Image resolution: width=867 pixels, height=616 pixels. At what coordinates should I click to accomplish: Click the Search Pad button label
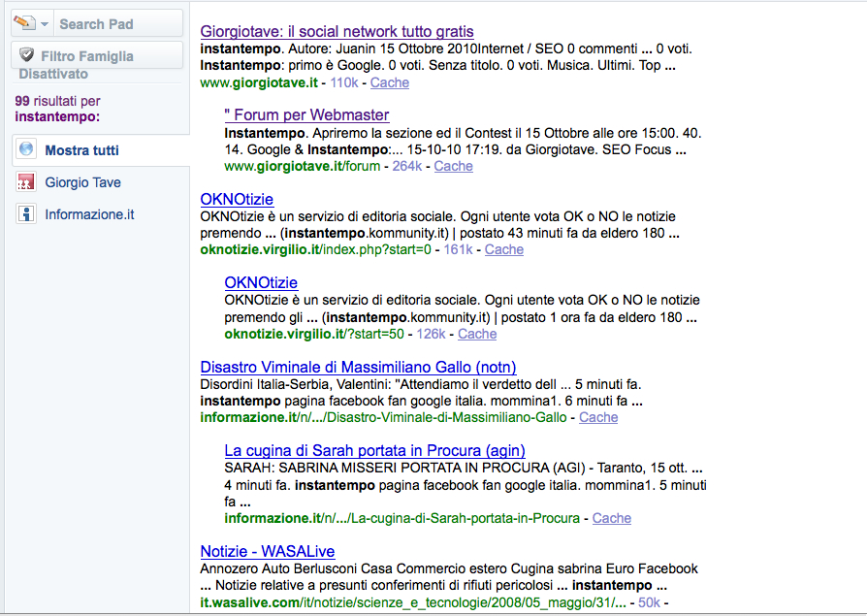[x=96, y=24]
